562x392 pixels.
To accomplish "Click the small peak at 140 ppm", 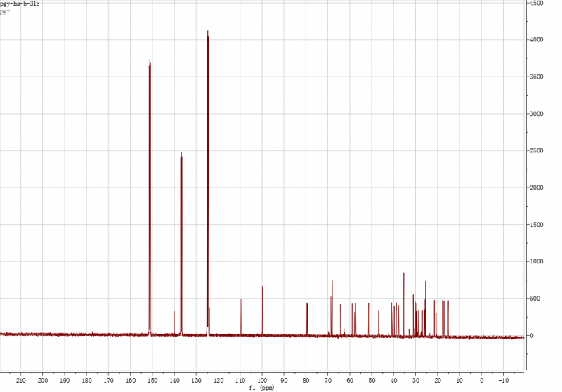I will click(174, 323).
